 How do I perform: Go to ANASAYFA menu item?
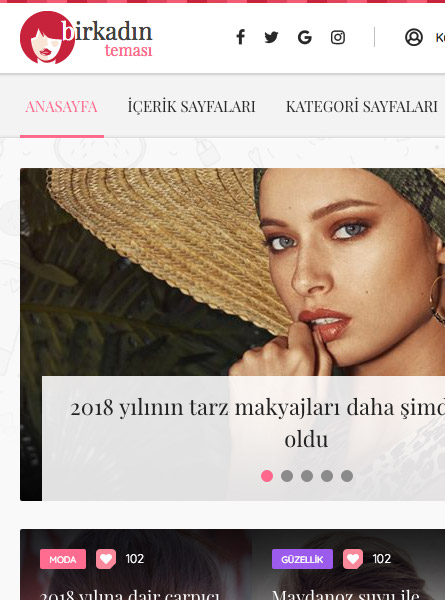(62, 106)
